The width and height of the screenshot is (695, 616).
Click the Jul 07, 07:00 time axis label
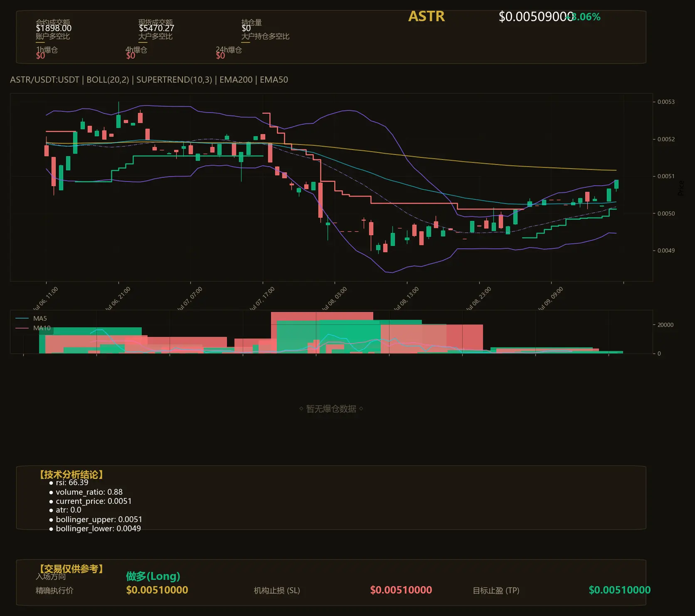point(190,298)
